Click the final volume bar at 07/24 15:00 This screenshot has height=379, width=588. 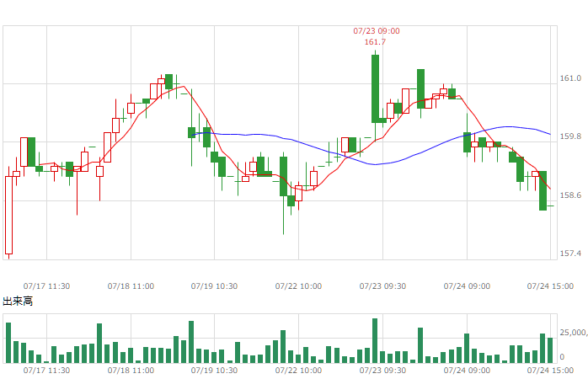[x=550, y=350]
